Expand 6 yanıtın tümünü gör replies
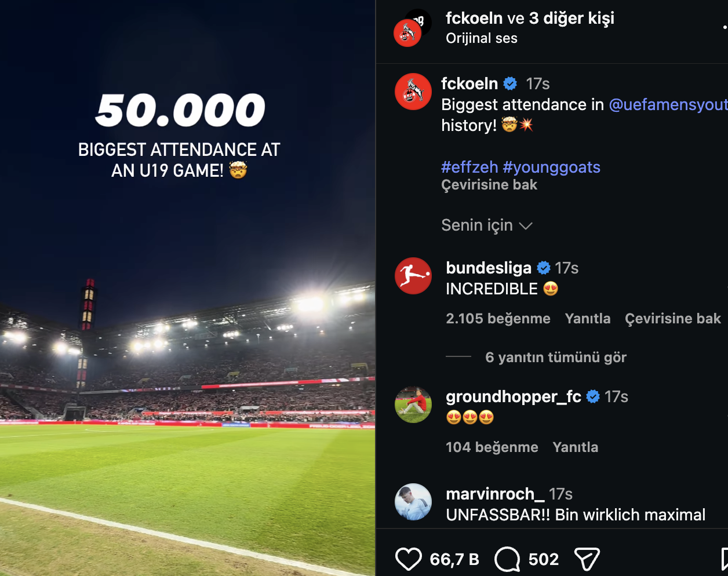Image resolution: width=728 pixels, height=576 pixels. click(x=556, y=357)
